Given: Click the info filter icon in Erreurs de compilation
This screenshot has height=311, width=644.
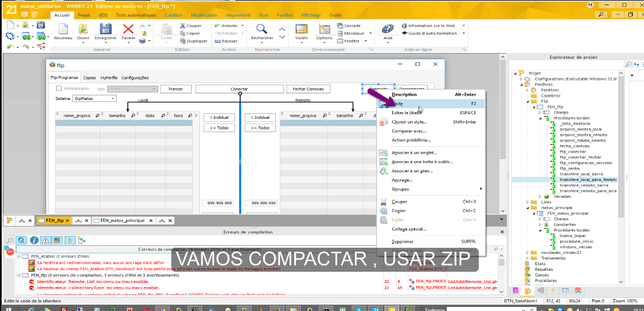Looking at the screenshot, I should (x=34, y=240).
